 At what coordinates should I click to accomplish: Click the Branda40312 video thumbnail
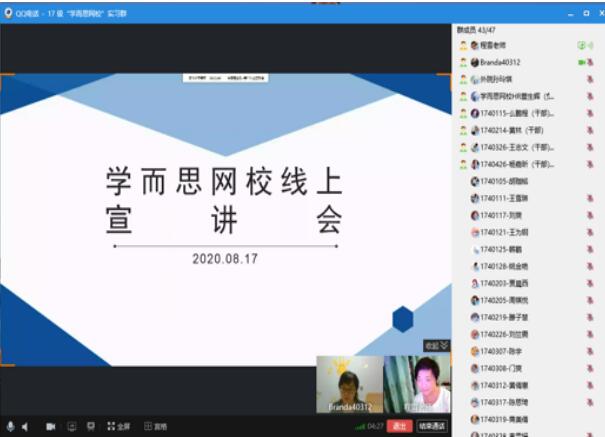coord(349,384)
